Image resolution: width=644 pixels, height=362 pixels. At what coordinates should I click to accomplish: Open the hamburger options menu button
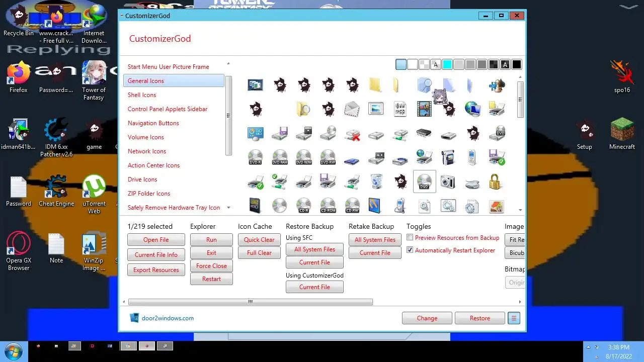click(x=514, y=318)
